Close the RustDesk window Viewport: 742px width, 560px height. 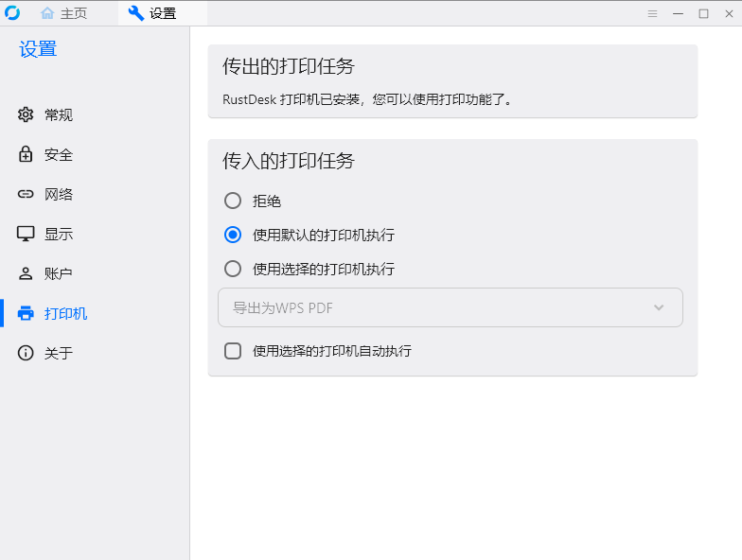click(x=729, y=13)
